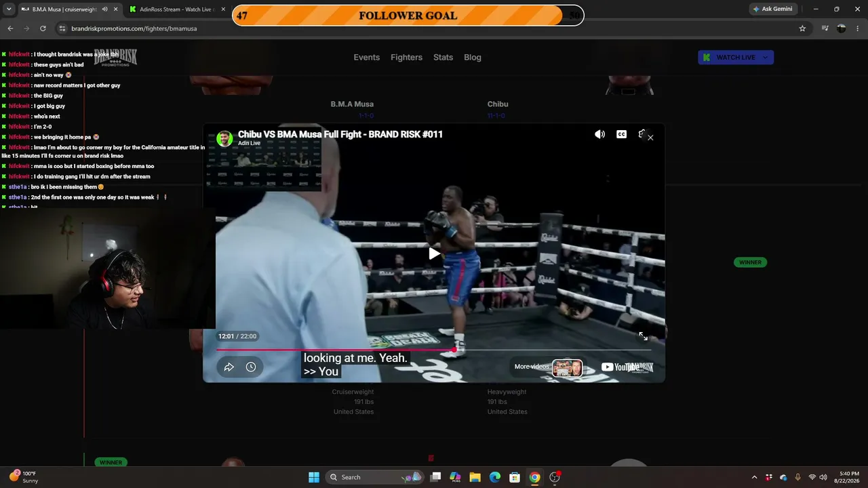868x488 pixels.
Task: Play the Chibu VS BMA Musa video
Action: [434, 253]
